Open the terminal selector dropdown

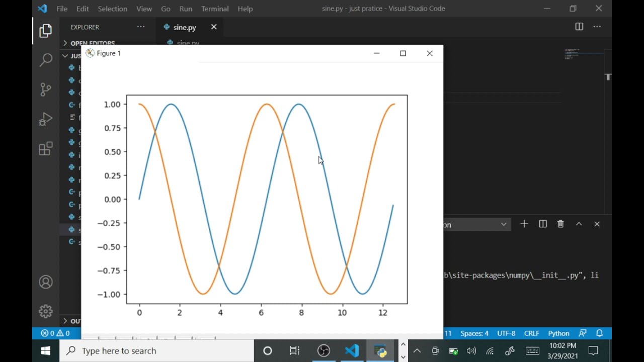pyautogui.click(x=477, y=225)
